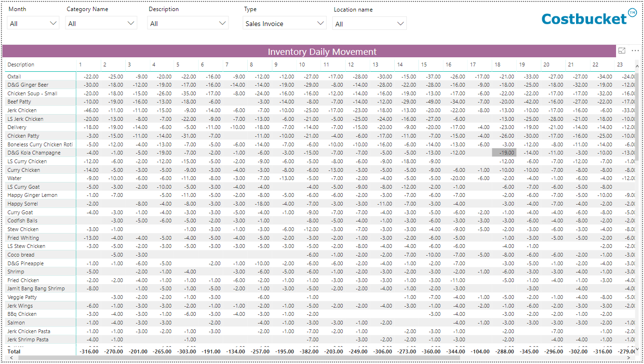Click the highlighted -19.00 cell
The width and height of the screenshot is (644, 364).
click(x=504, y=153)
